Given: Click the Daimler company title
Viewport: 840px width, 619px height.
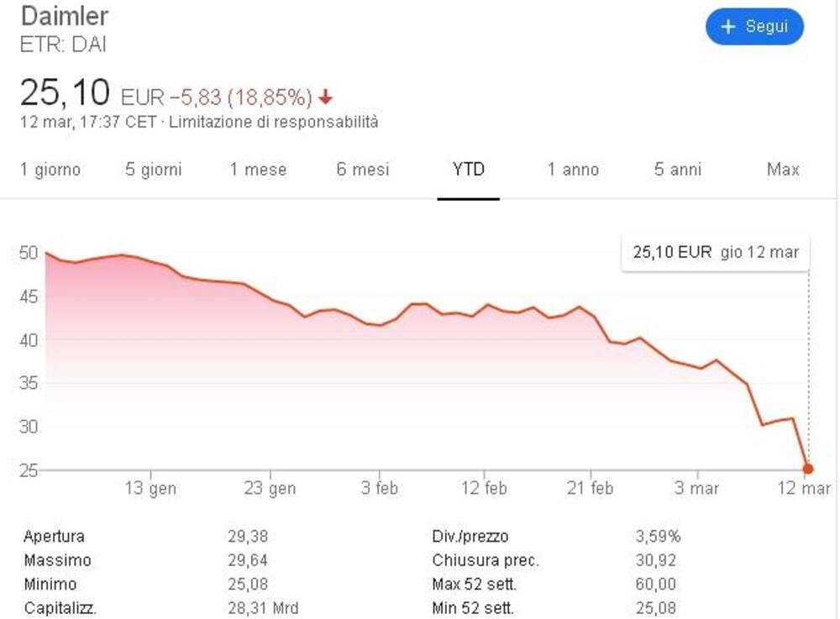Looking at the screenshot, I should click(64, 16).
